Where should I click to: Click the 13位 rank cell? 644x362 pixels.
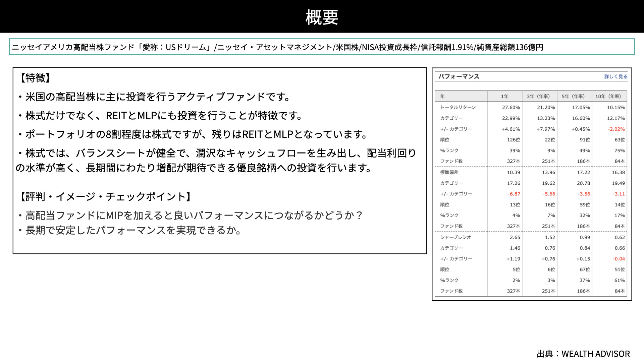click(x=515, y=205)
